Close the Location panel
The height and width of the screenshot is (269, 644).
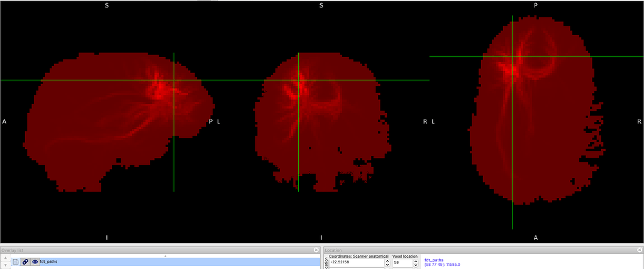click(639, 250)
